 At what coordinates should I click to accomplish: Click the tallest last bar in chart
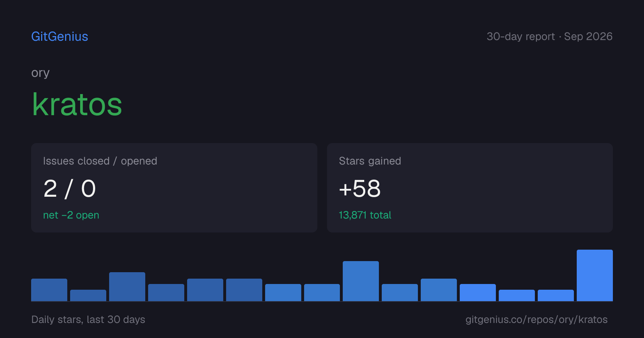595,275
